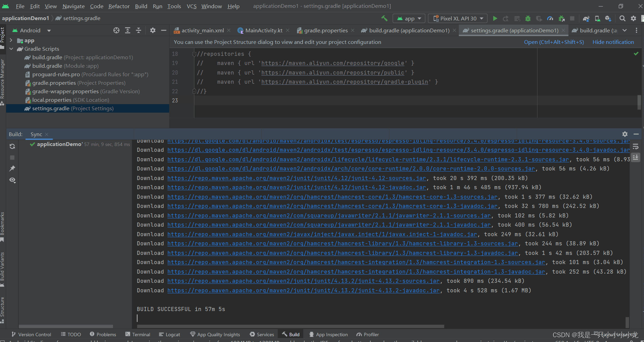Open the 'app' run configuration dropdown
Screen dimensions: 644x342
(408, 18)
